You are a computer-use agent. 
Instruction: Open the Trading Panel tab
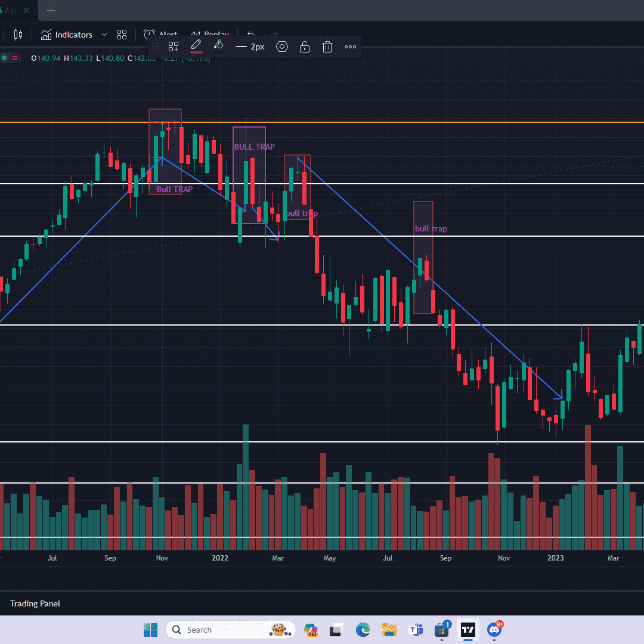point(35,603)
